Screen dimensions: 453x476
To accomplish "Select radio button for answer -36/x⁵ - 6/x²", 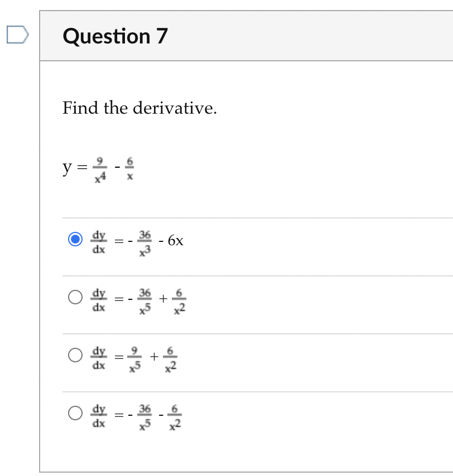I will (x=75, y=414).
